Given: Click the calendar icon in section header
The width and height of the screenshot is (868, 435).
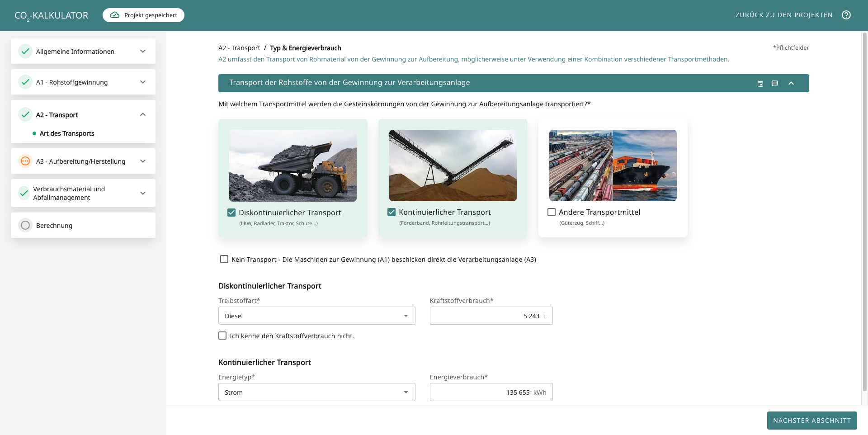Looking at the screenshot, I should coord(760,84).
